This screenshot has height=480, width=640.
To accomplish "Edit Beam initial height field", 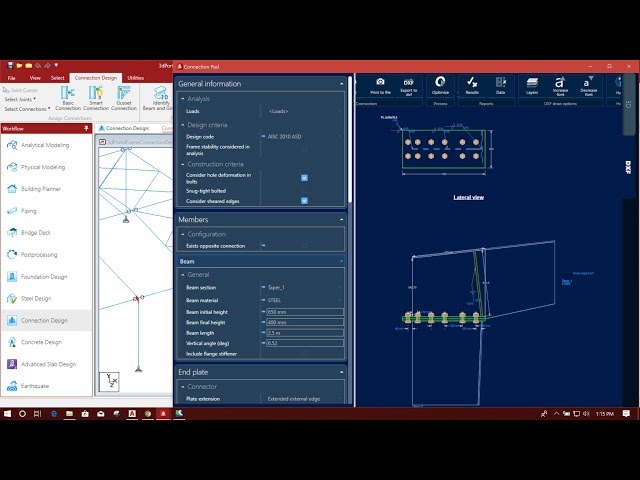I will (x=304, y=312).
